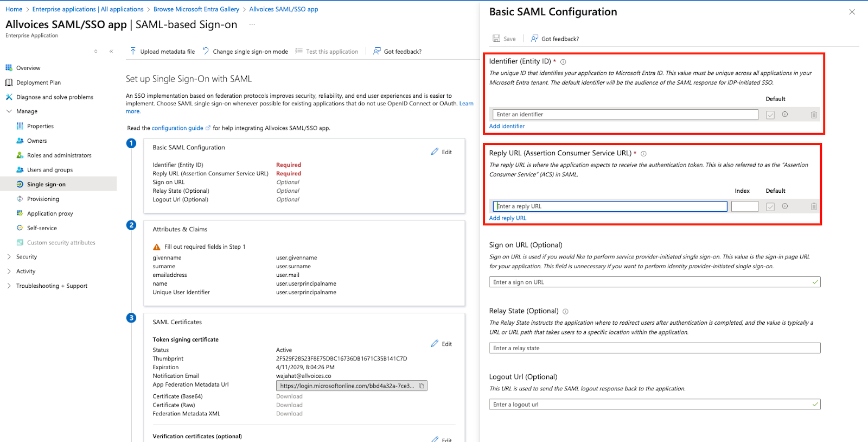Expand the Security section in sidebar

26,256
